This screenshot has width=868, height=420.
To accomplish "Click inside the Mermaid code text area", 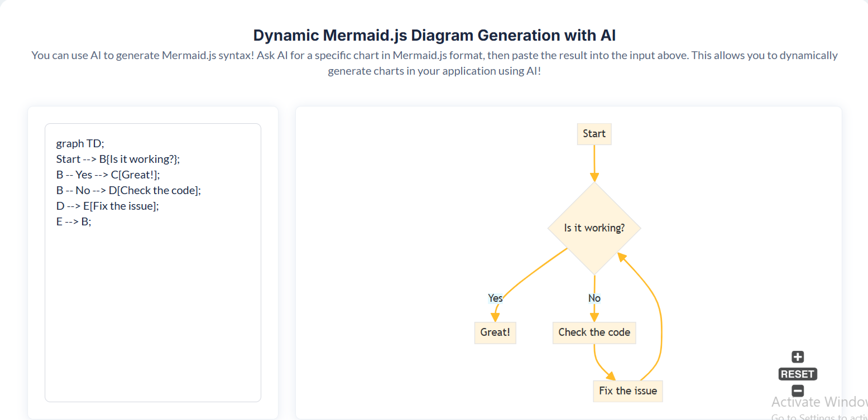I will [x=152, y=312].
